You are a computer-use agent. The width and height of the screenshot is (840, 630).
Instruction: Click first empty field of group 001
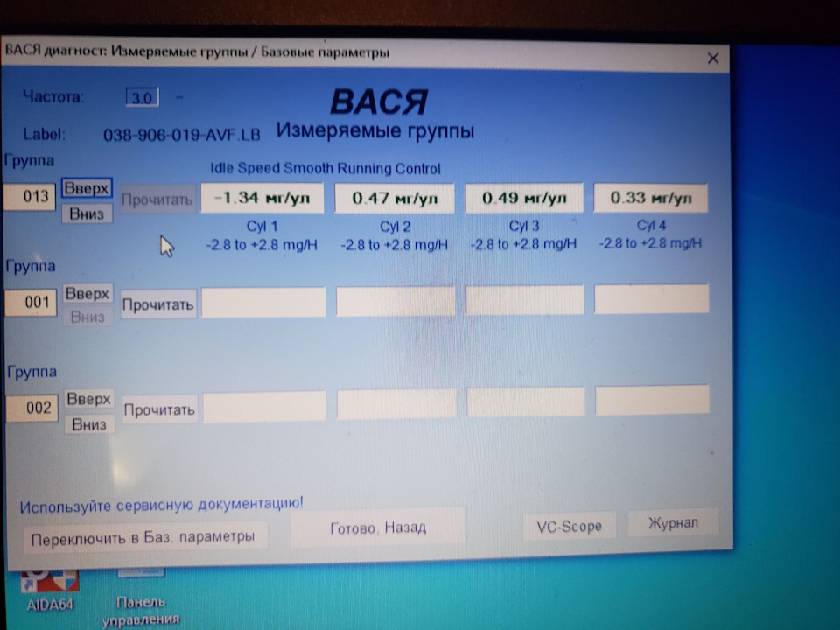263,302
